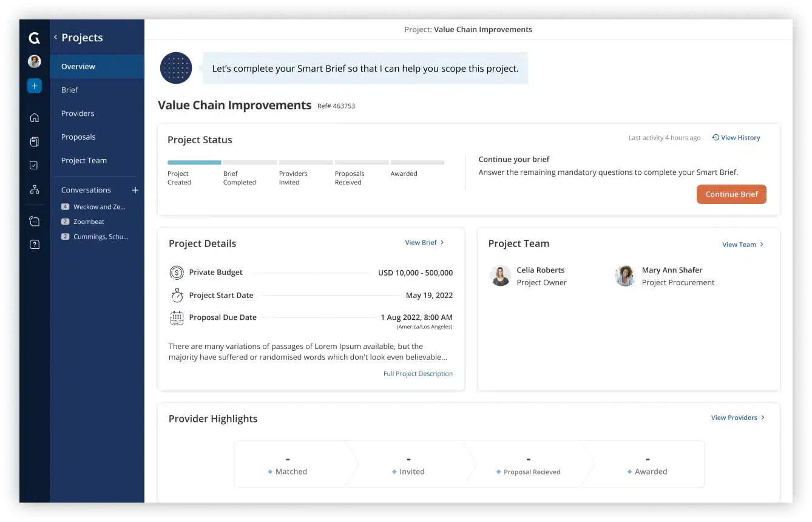Select the Overview menu item
The height and width of the screenshot is (522, 812).
pos(97,67)
